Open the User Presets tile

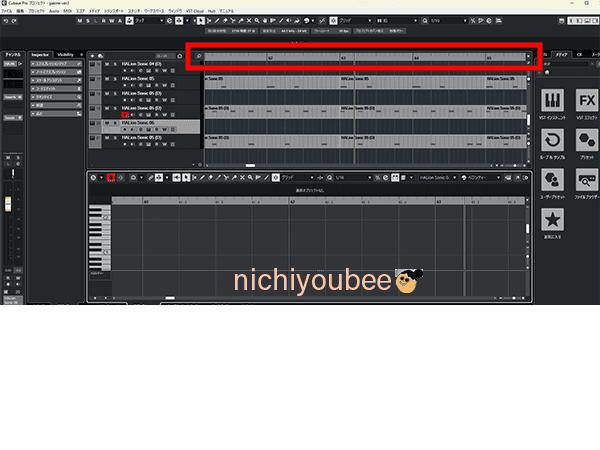(554, 183)
